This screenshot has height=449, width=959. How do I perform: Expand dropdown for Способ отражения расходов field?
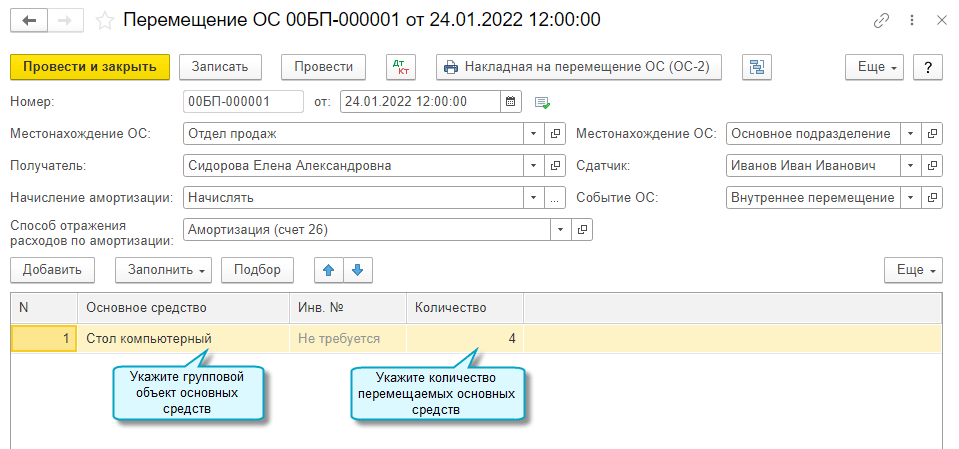(561, 230)
